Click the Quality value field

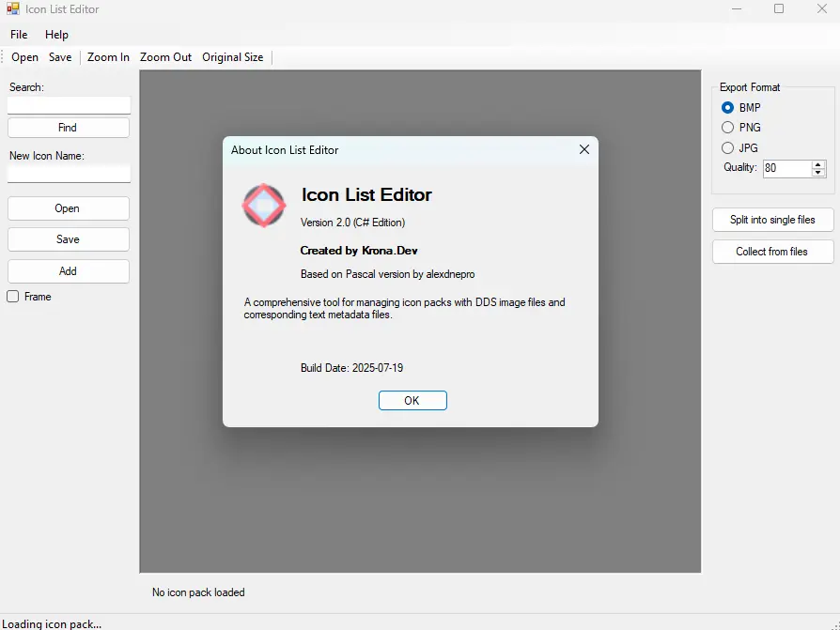(787, 168)
